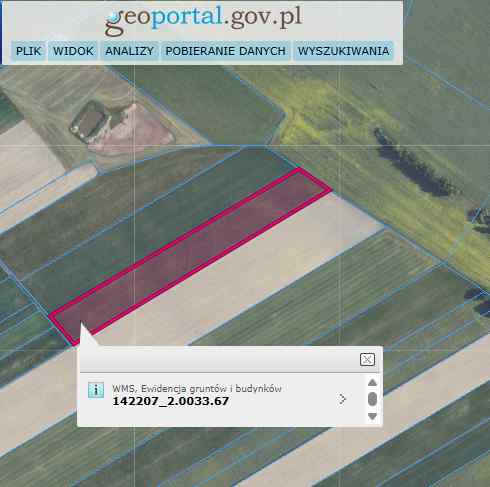
Task: Expand parcel details with right chevron
Action: (x=342, y=399)
